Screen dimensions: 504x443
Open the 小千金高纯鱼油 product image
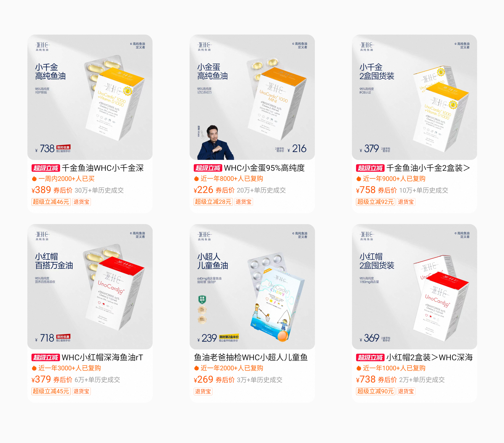point(90,97)
